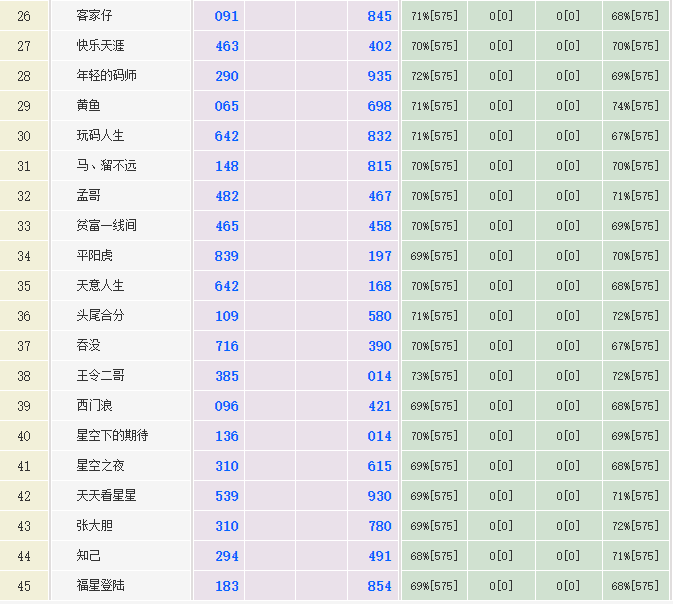Open 马、溜不远 user profile
This screenshot has height=604, width=673.
click(106, 166)
